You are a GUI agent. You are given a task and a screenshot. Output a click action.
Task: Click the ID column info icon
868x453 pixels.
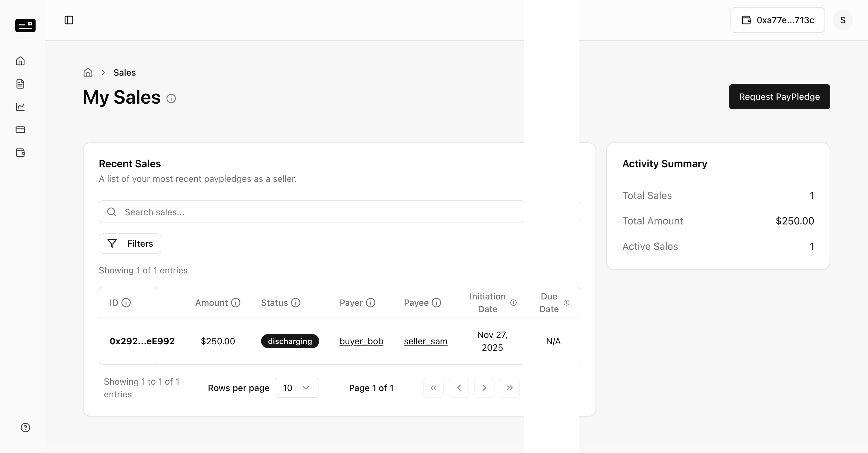[x=126, y=303]
